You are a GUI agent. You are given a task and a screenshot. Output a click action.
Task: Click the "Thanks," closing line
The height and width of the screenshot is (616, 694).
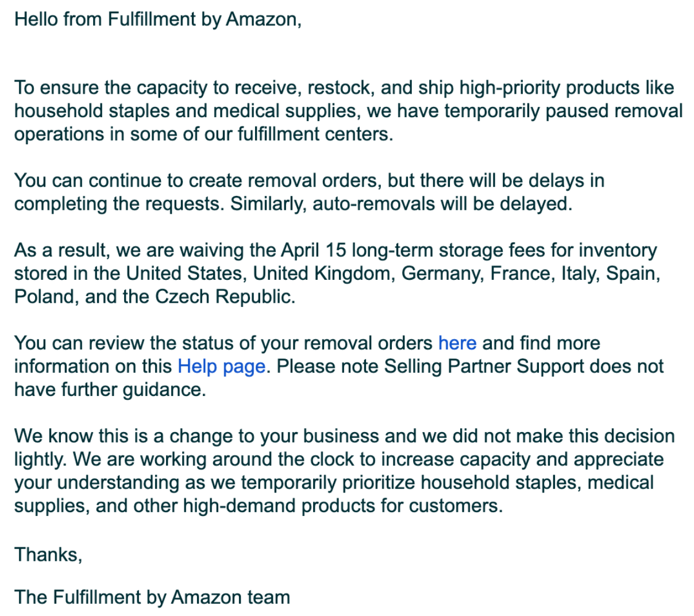[48, 555]
